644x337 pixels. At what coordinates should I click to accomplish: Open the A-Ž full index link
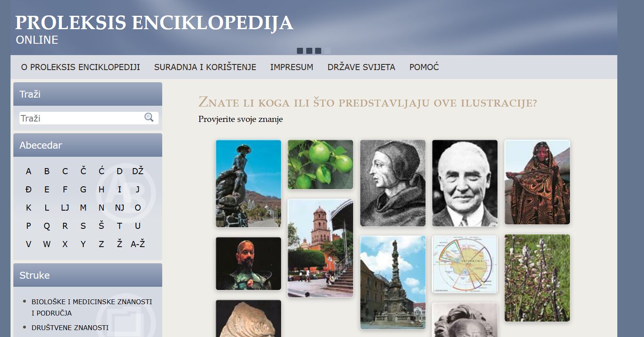(138, 244)
